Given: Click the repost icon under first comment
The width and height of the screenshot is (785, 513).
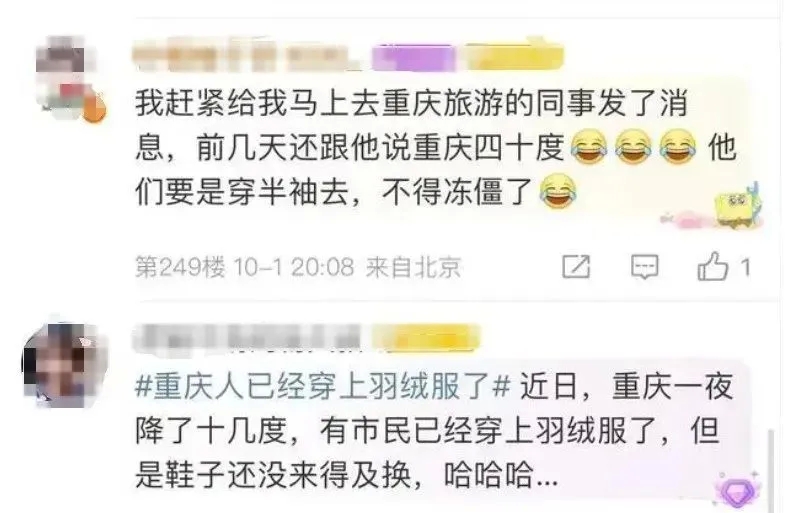Looking at the screenshot, I should coord(576,266).
